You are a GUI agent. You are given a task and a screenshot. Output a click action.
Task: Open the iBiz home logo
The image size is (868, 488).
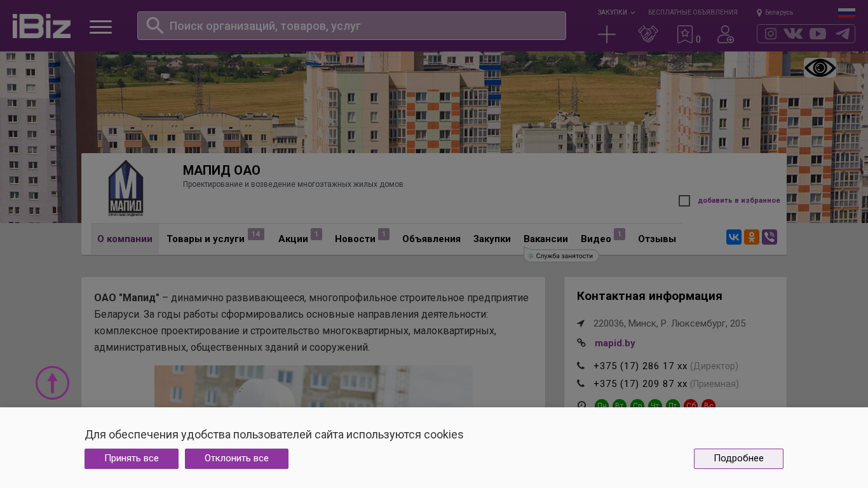41,26
